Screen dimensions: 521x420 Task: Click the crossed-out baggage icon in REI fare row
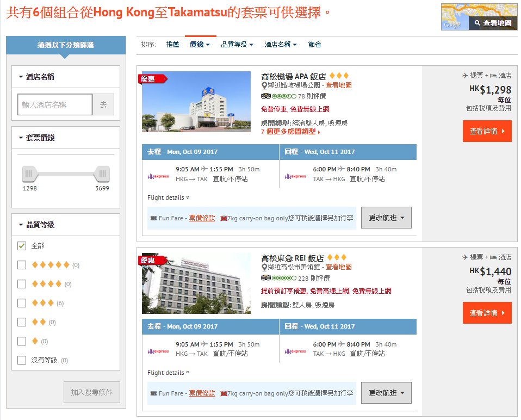pyautogui.click(x=224, y=393)
